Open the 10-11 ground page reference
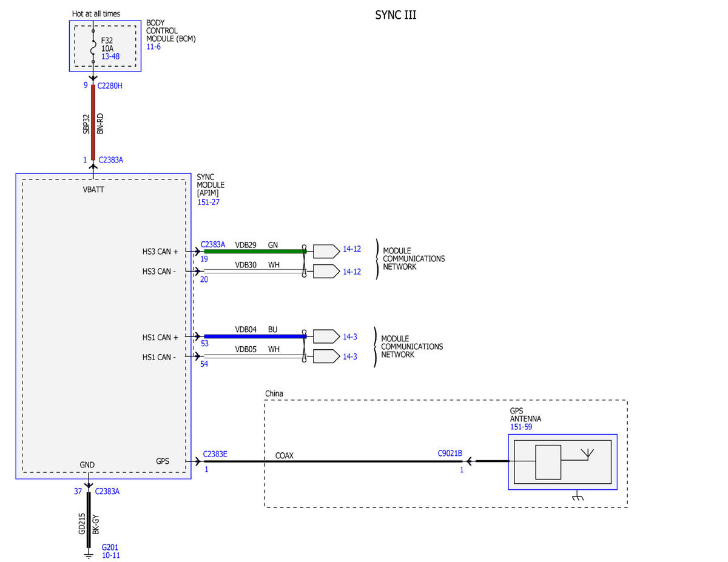 click(110, 555)
